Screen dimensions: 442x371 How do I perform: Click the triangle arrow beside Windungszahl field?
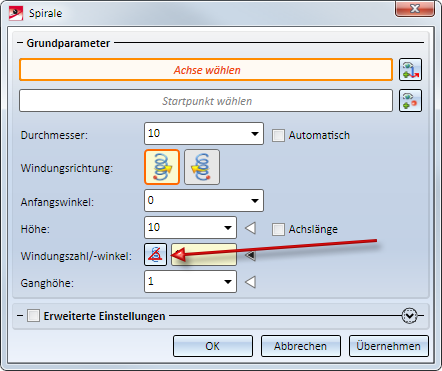click(x=250, y=255)
